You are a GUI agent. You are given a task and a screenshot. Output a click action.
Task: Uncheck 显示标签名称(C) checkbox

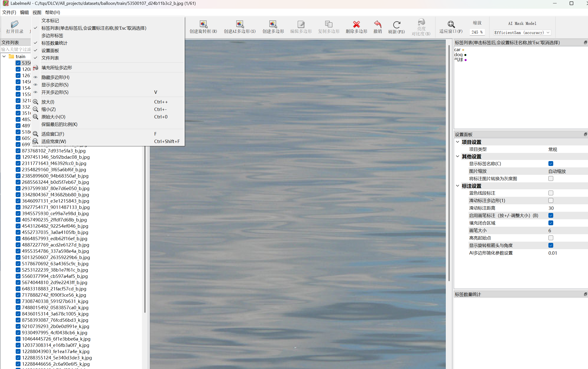550,164
